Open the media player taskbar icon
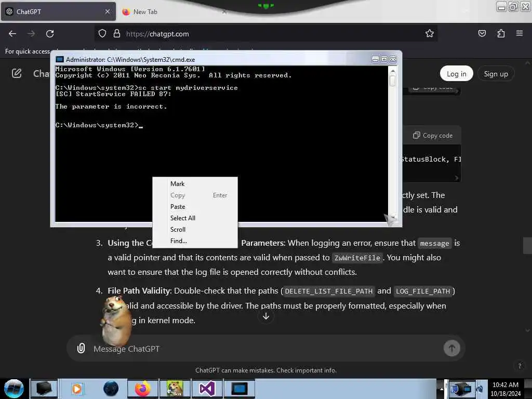 point(77,389)
